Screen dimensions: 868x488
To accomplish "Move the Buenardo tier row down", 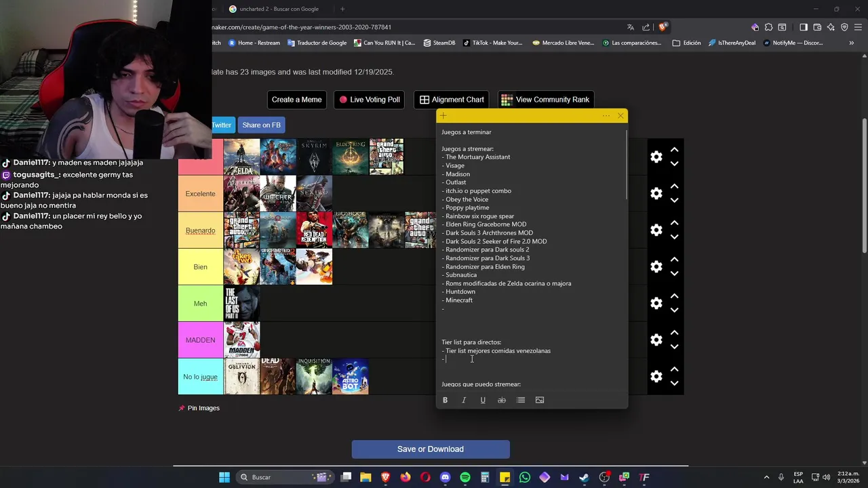I will tap(675, 237).
